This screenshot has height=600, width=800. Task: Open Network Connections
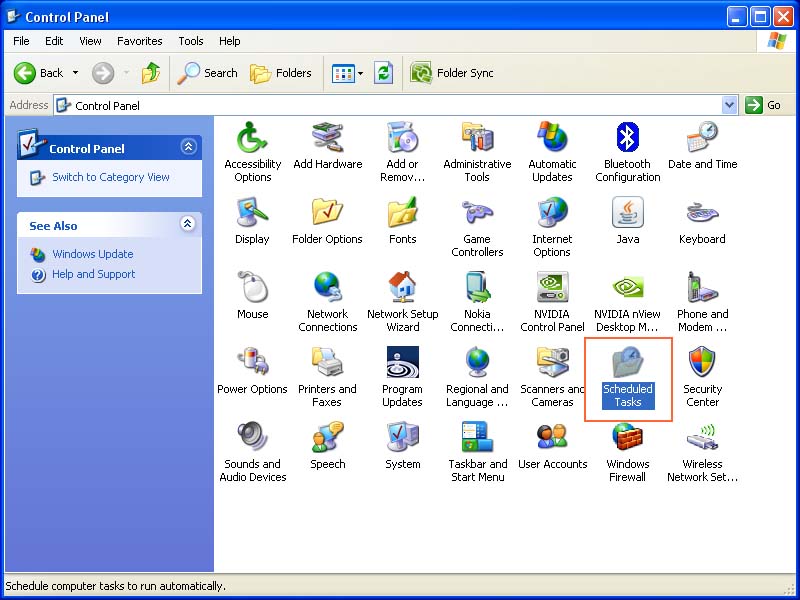coord(328,302)
